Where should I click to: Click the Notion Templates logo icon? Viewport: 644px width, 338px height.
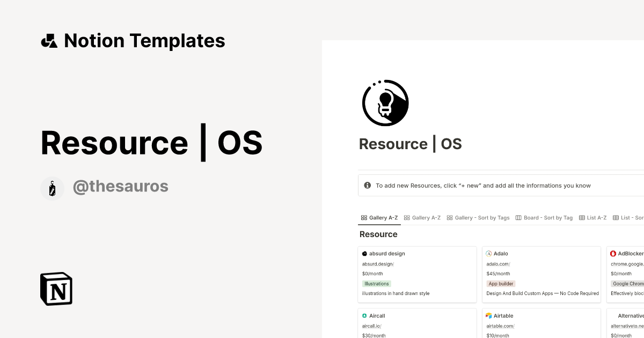[49, 40]
